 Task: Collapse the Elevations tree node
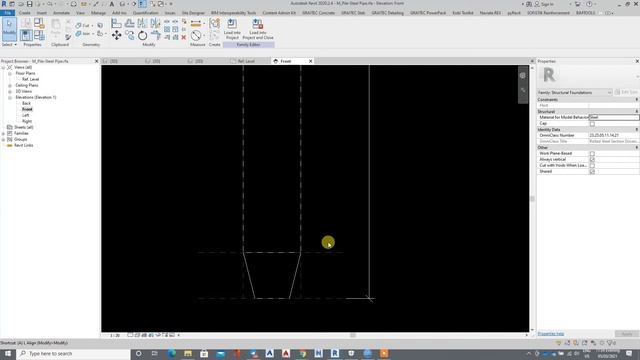click(x=10, y=98)
